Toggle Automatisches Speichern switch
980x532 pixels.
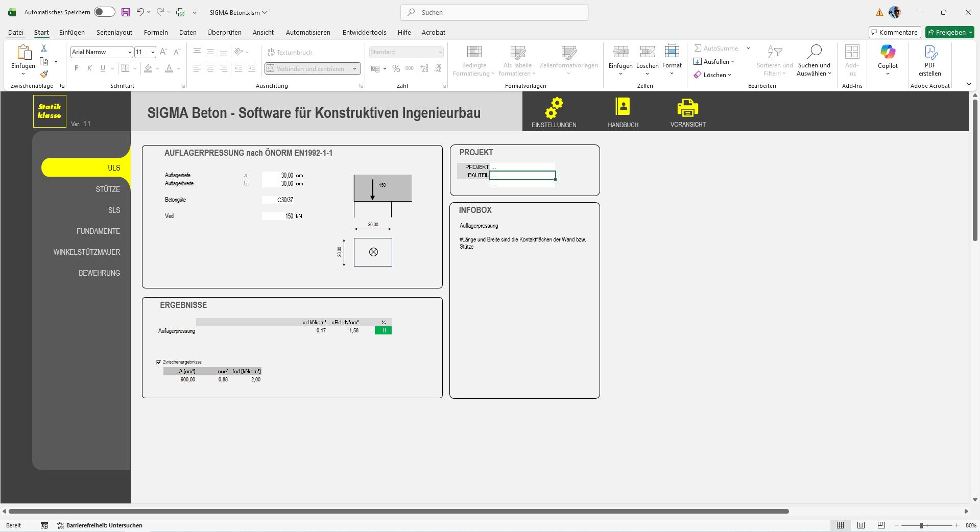click(x=104, y=12)
